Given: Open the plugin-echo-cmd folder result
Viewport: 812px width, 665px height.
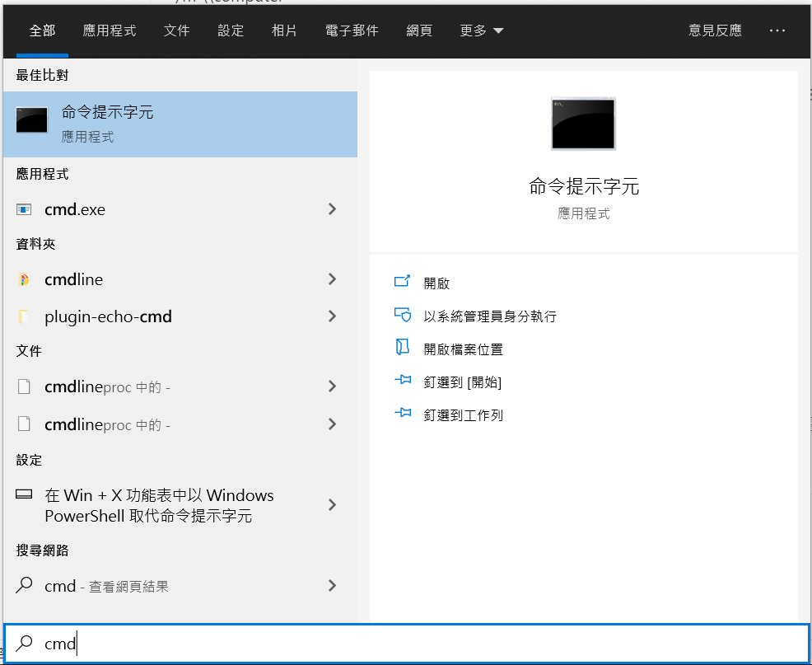Looking at the screenshot, I should click(x=180, y=316).
